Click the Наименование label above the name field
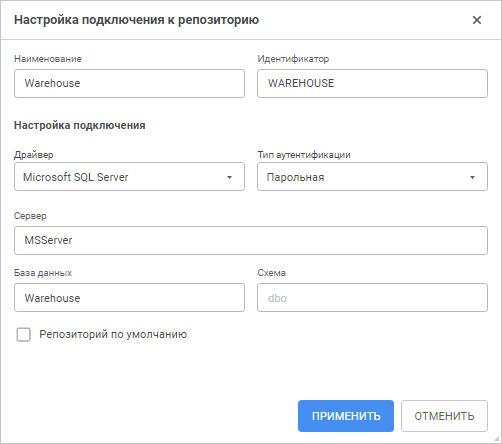The height and width of the screenshot is (444, 502). (x=48, y=59)
